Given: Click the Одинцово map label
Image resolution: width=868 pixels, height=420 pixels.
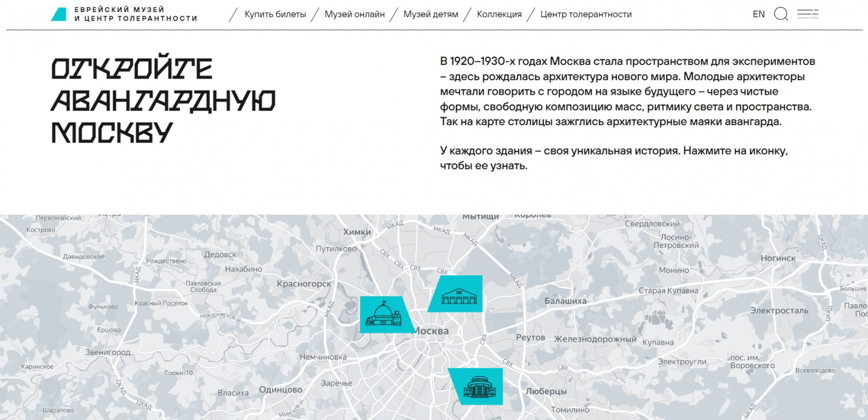Looking at the screenshot, I should [280, 390].
